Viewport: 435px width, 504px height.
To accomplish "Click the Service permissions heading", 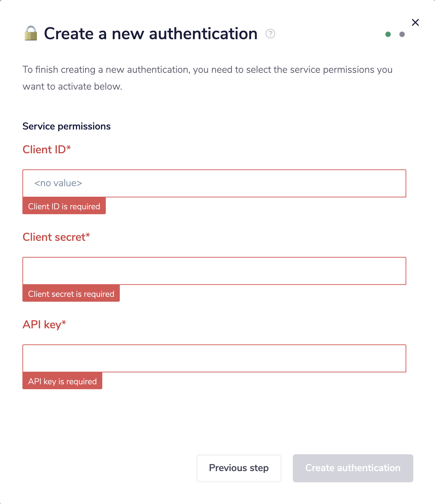I will 67,126.
